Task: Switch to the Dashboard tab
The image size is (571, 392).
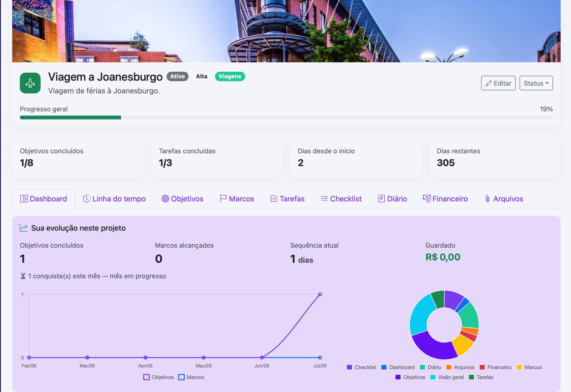Action: [44, 199]
